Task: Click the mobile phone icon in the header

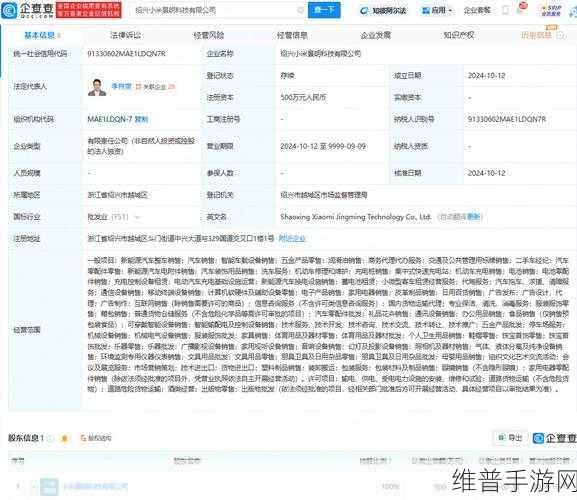Action: 506,11
